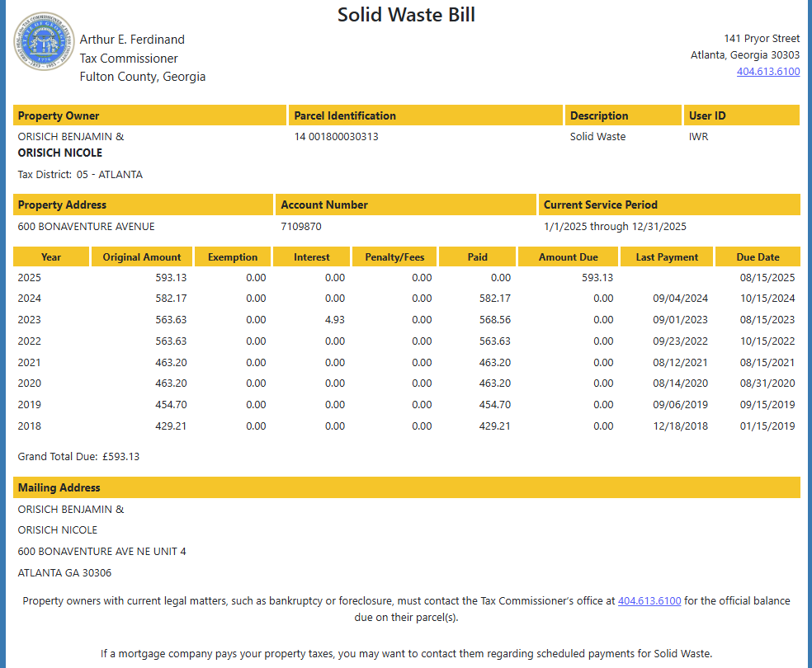Click the 4.93 interest value for 2023
The height and width of the screenshot is (668, 812).
(334, 320)
